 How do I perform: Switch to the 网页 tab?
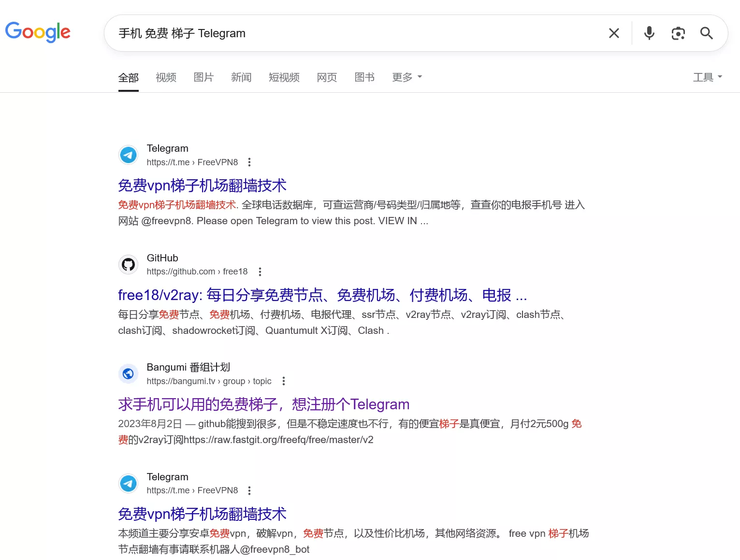[x=327, y=77]
